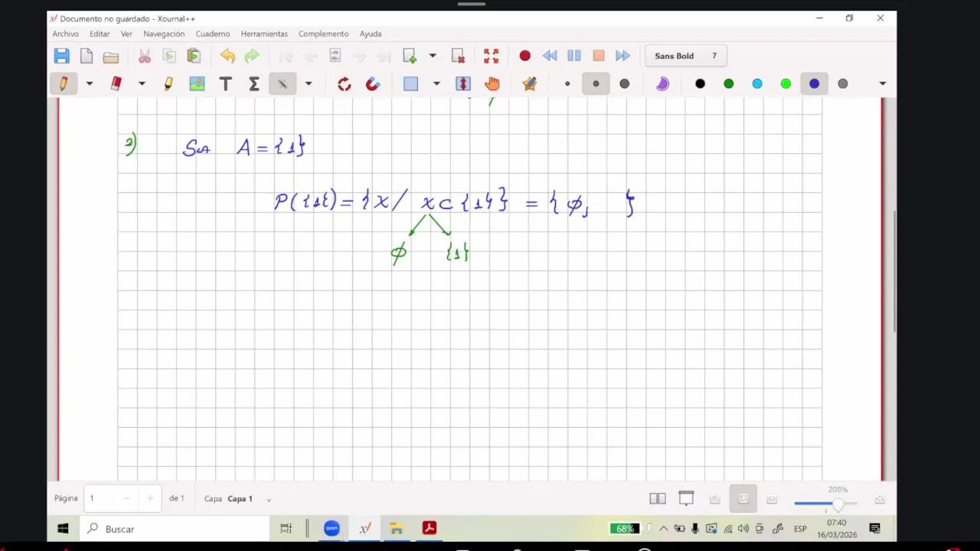The width and height of the screenshot is (980, 551).
Task: Seek backward in audio playback
Action: (550, 56)
